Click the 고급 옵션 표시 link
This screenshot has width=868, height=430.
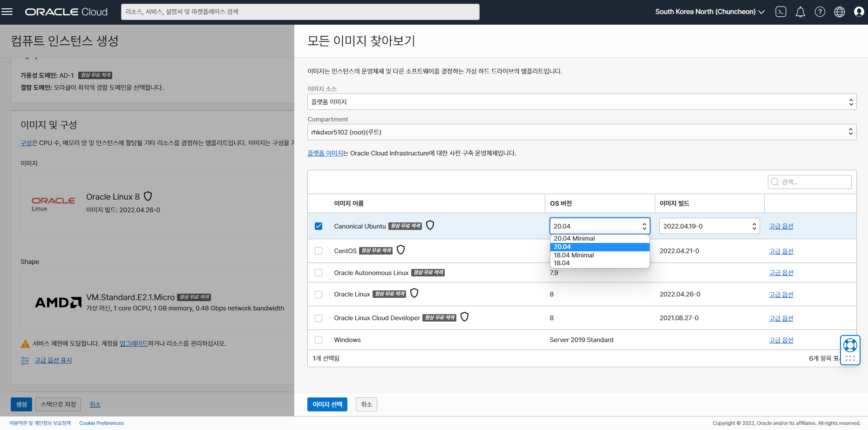53,360
